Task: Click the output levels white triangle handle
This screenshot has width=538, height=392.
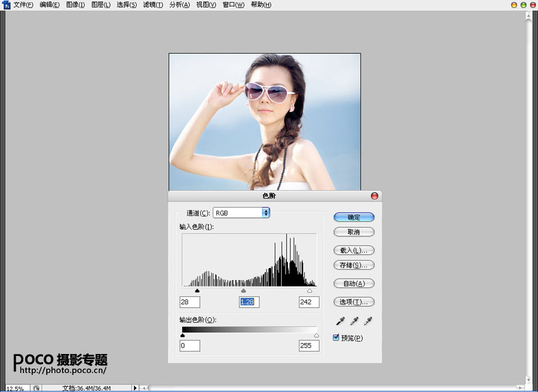Action: click(316, 336)
